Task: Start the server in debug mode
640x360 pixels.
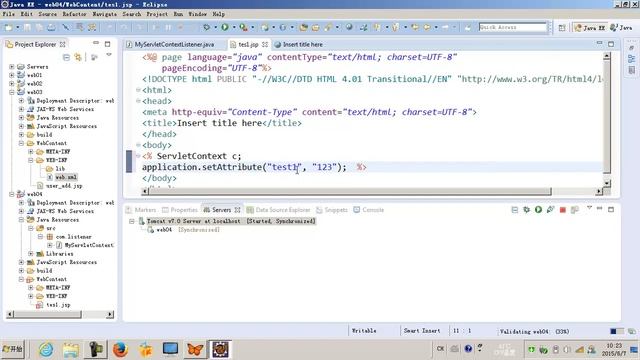Action: click(527, 209)
